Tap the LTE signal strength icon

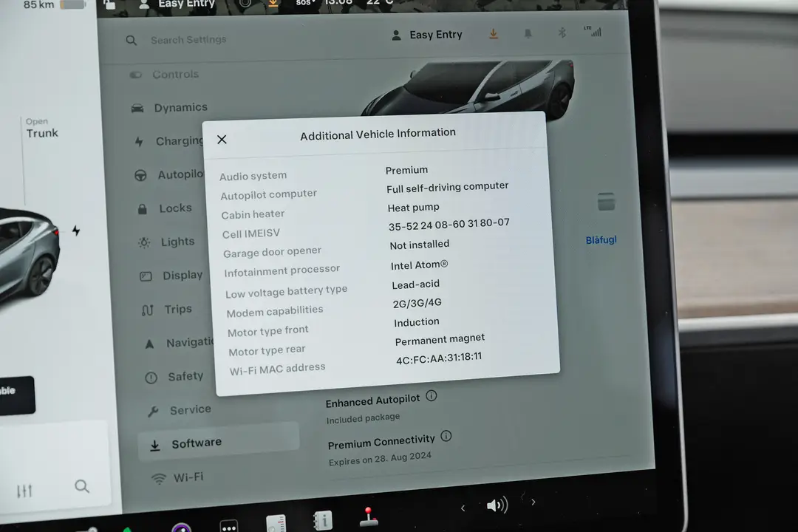pyautogui.click(x=593, y=32)
